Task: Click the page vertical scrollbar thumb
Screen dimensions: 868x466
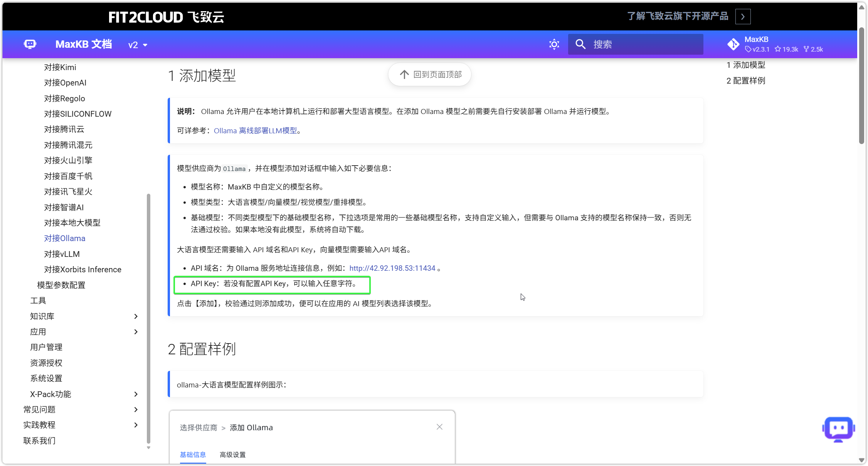Action: tap(861, 85)
